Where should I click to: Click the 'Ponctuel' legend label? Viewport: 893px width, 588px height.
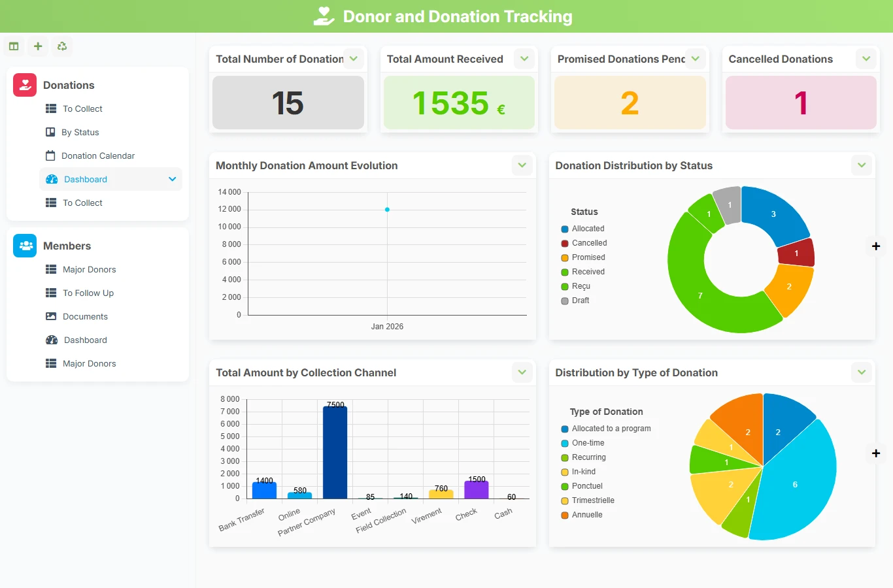pos(587,486)
